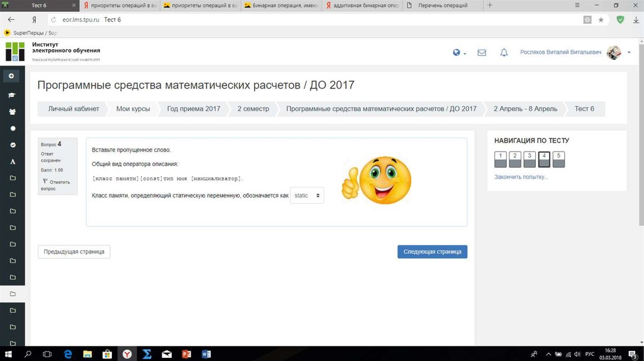Jump to question 1 in test navigation
Viewport: 644px width, 361px height.
[500, 159]
